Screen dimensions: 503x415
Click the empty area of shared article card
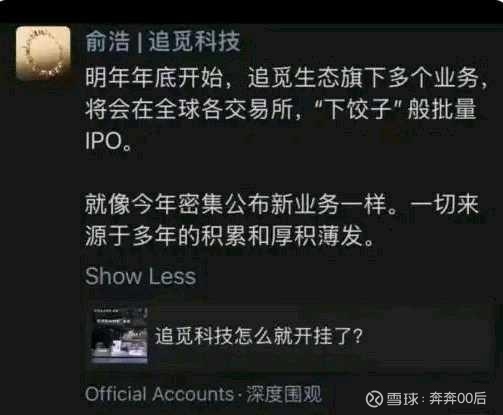427,336
